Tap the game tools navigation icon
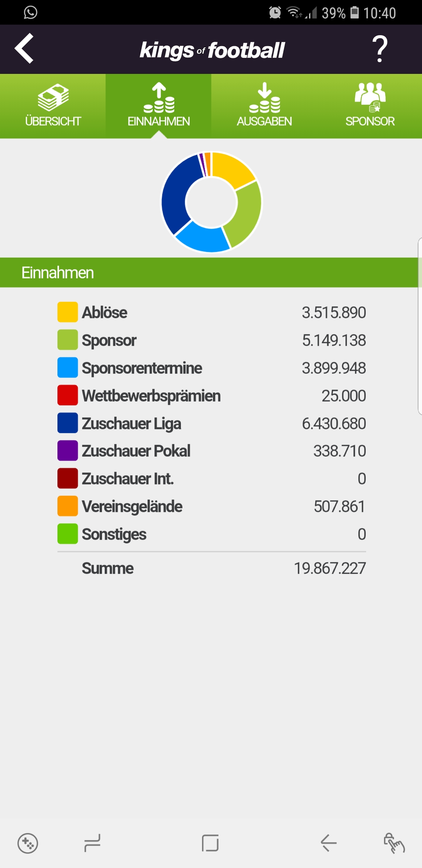Image resolution: width=422 pixels, height=868 pixels. 28,843
